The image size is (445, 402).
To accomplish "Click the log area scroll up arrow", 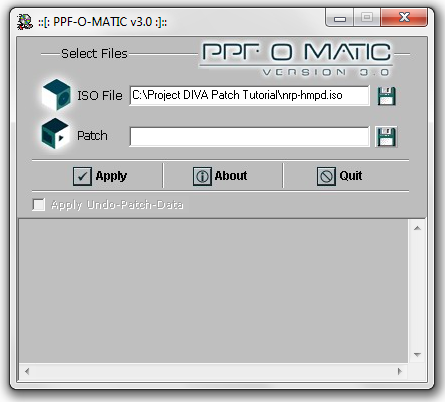I will (417, 228).
